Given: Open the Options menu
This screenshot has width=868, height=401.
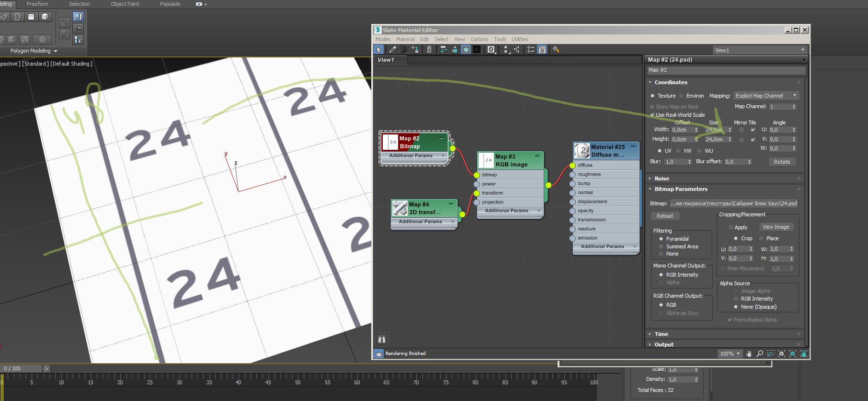Looking at the screenshot, I should pos(479,39).
